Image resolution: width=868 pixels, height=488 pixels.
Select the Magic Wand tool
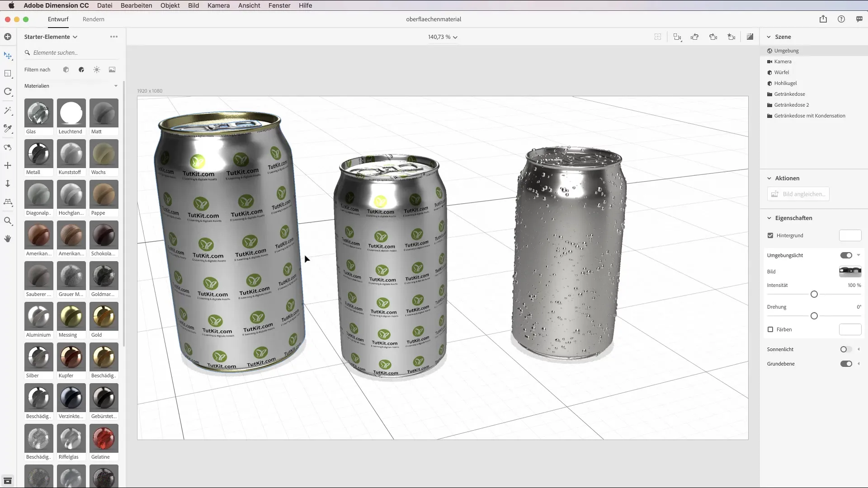[x=8, y=111]
